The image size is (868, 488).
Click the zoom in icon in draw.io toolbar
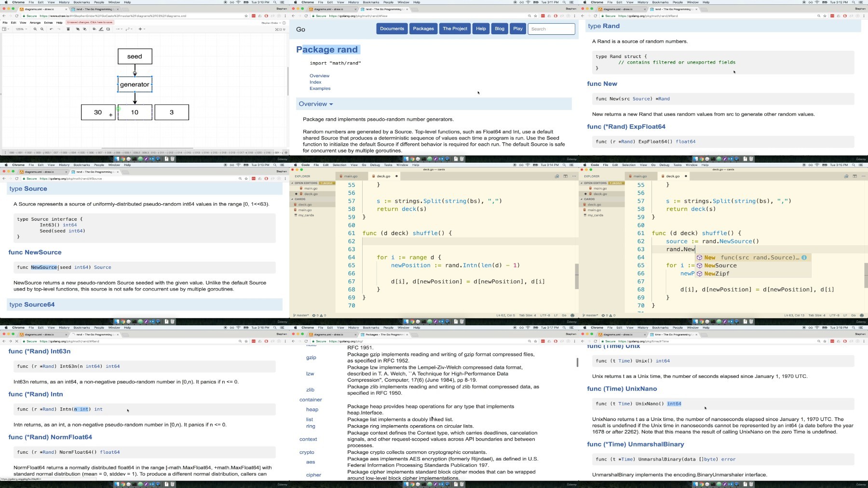pyautogui.click(x=35, y=29)
